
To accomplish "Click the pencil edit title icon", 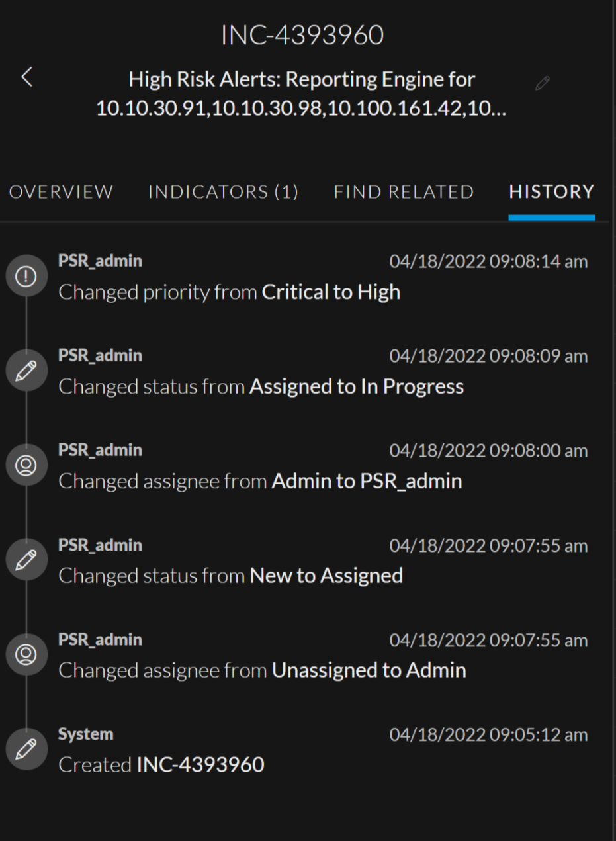I will (543, 83).
